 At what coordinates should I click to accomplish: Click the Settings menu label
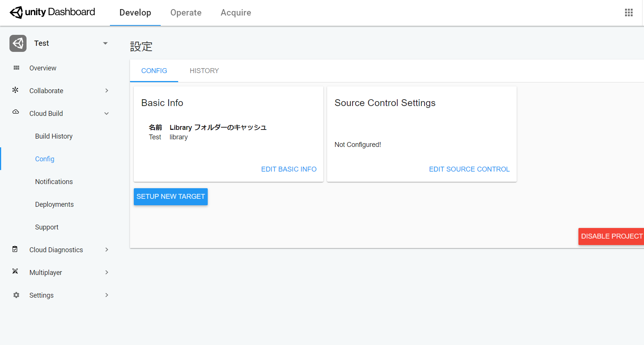point(41,295)
